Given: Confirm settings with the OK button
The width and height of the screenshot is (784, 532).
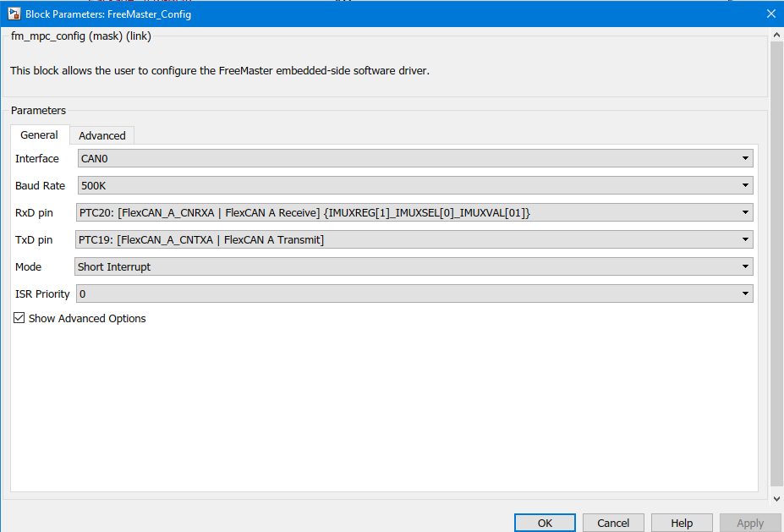Looking at the screenshot, I should [544, 522].
